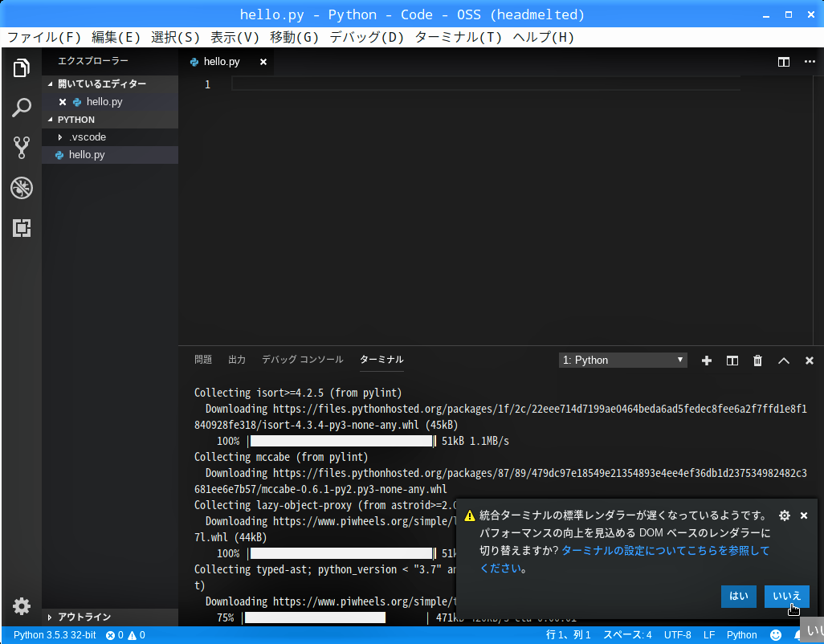Click the cursor position 行 1、列 1
Viewport: 824px width, 644px height.
[568, 635]
